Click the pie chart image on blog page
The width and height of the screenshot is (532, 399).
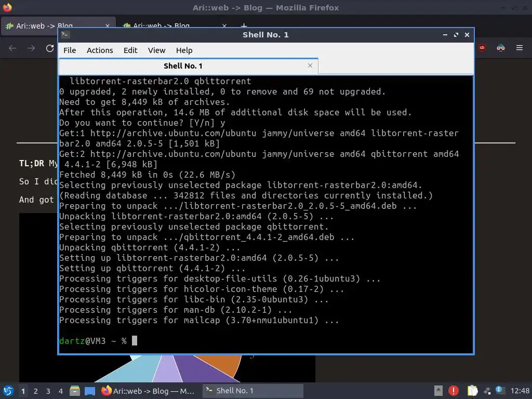click(167, 368)
